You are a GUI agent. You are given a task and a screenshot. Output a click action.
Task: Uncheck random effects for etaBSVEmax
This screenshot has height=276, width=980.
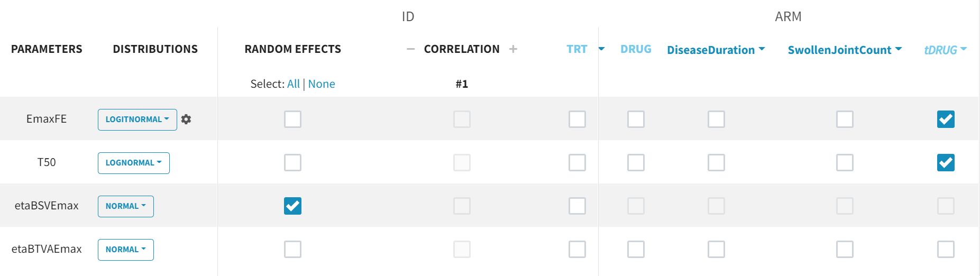tap(292, 206)
